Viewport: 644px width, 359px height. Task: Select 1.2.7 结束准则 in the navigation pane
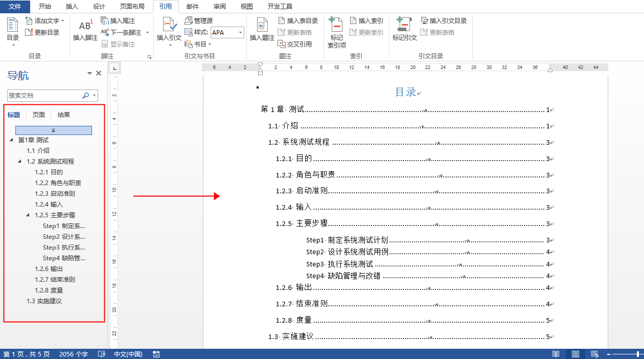pos(55,279)
